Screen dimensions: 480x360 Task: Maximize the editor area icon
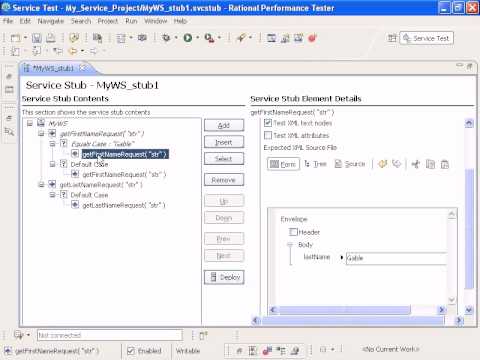pyautogui.click(x=469, y=66)
